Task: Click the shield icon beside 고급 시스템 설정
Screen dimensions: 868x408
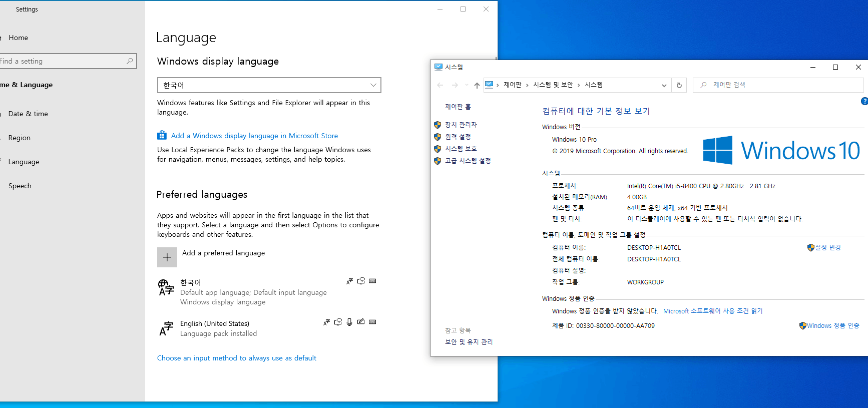Action: point(438,161)
